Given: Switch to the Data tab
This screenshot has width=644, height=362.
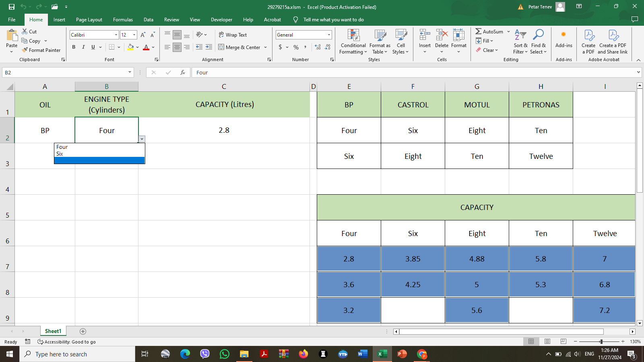Looking at the screenshot, I should [149, 20].
